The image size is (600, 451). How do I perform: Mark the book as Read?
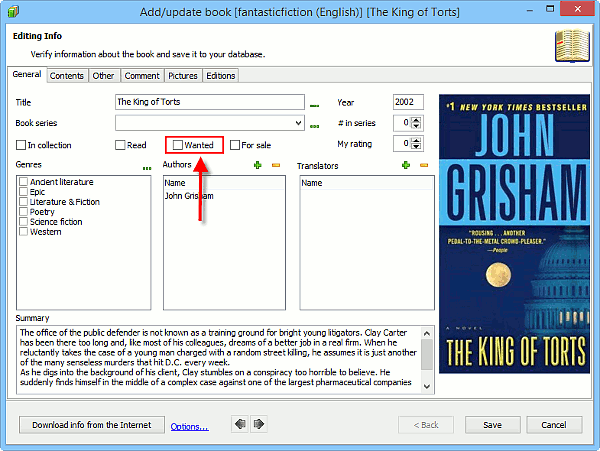pos(120,145)
